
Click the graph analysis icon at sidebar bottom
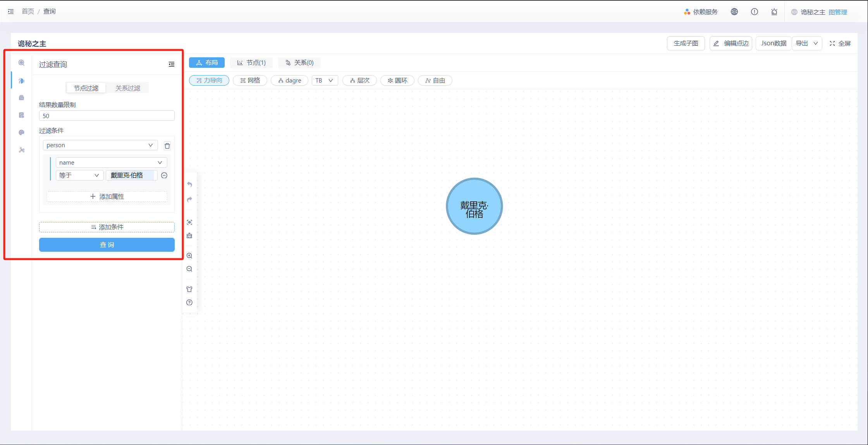[21, 150]
